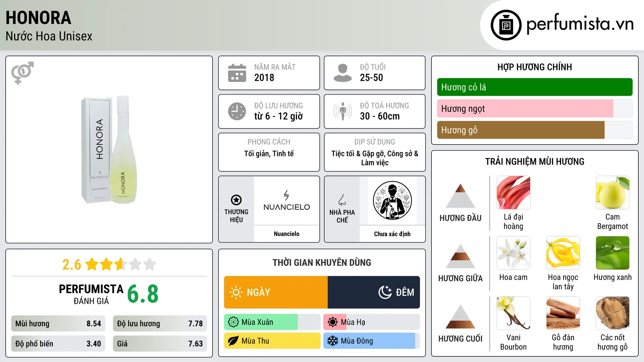
Task: Click the Mùa Xuân season bar
Action: point(272,322)
